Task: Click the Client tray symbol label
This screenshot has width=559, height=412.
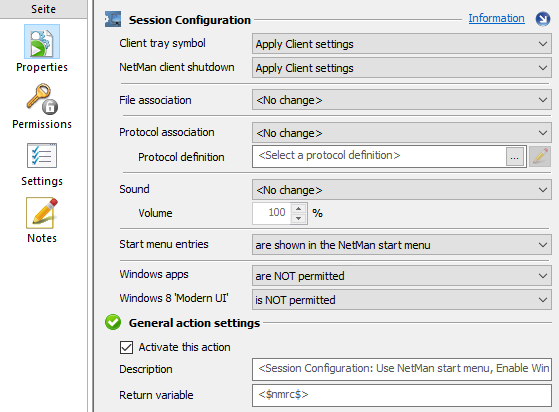Action: coord(162,43)
